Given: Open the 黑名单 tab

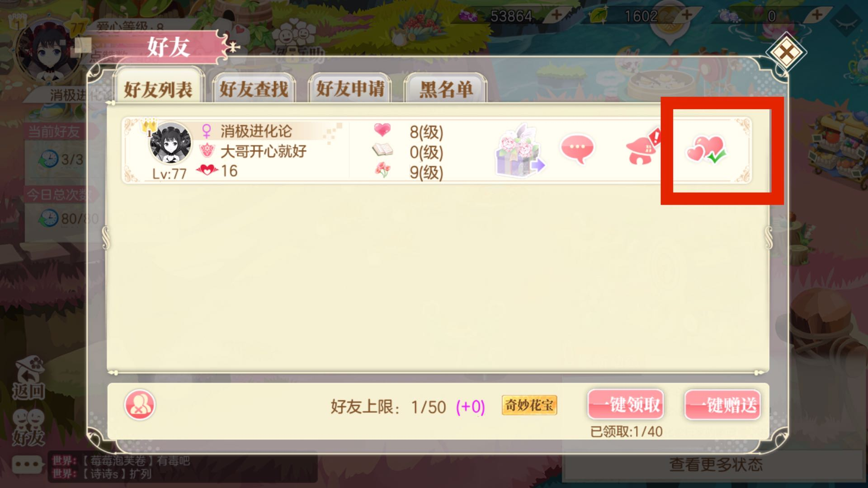Looking at the screenshot, I should [x=446, y=89].
